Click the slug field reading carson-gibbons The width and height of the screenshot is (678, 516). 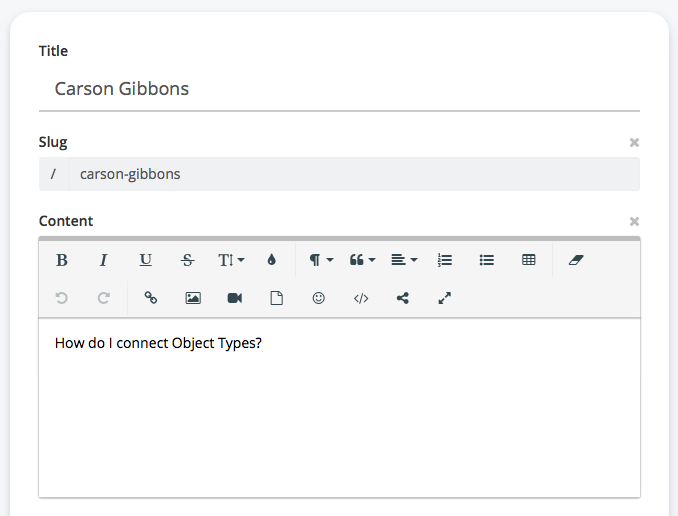[353, 174]
